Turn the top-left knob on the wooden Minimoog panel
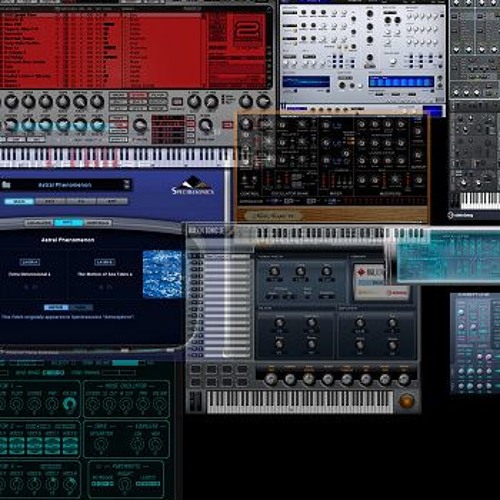Image resolution: width=500 pixels, height=500 pixels. click(246, 123)
